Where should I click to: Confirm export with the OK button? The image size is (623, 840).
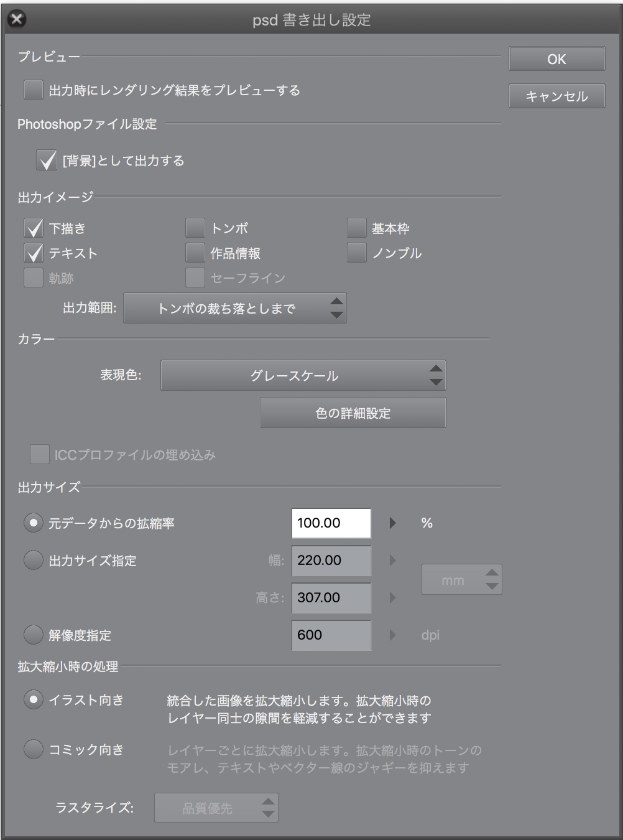pos(557,59)
